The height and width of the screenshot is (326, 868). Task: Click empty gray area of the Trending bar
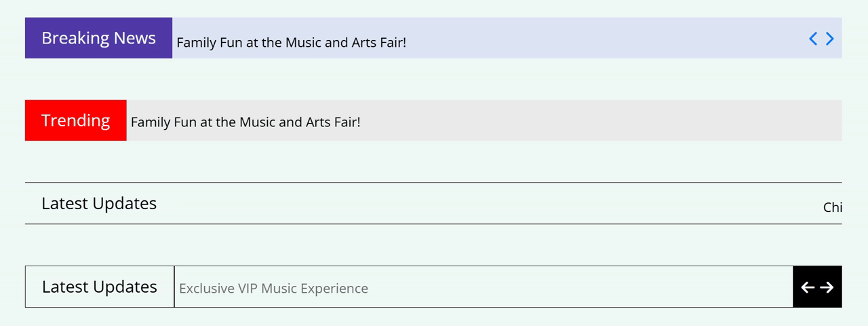(x=597, y=121)
